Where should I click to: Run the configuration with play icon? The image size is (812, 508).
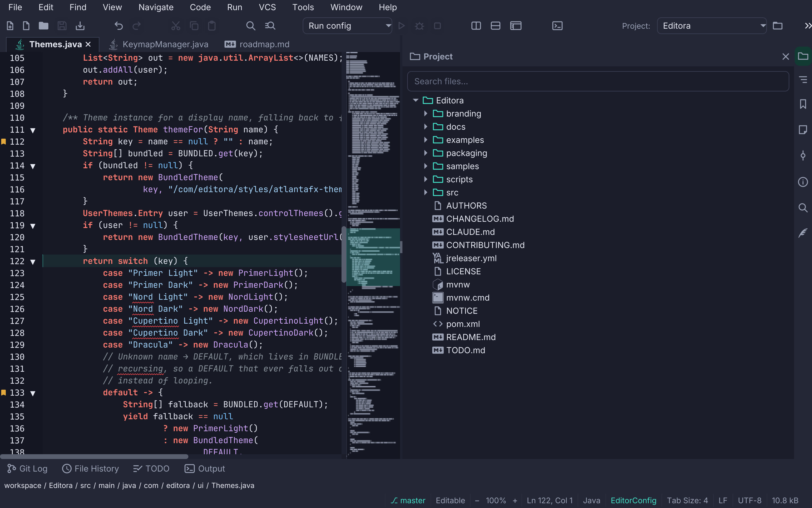coord(401,26)
